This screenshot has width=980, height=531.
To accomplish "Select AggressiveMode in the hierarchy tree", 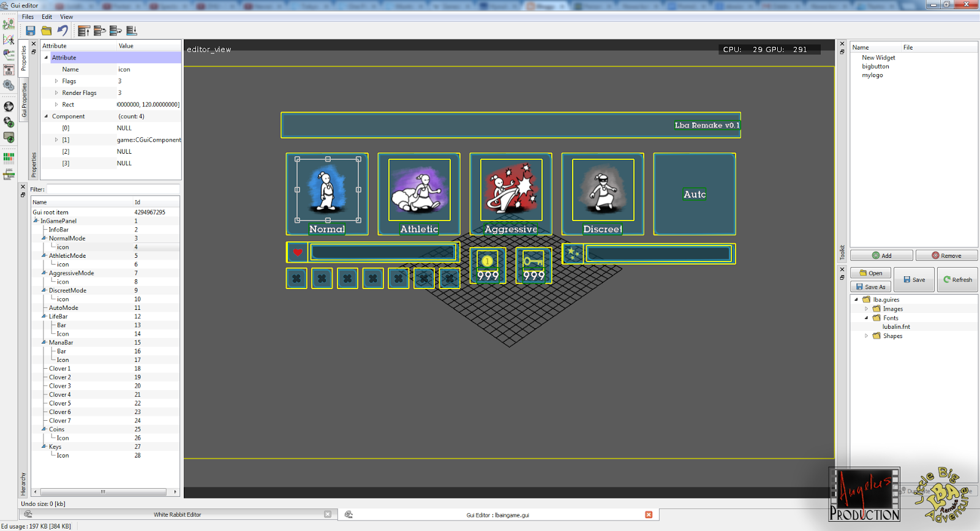I will pyautogui.click(x=72, y=273).
